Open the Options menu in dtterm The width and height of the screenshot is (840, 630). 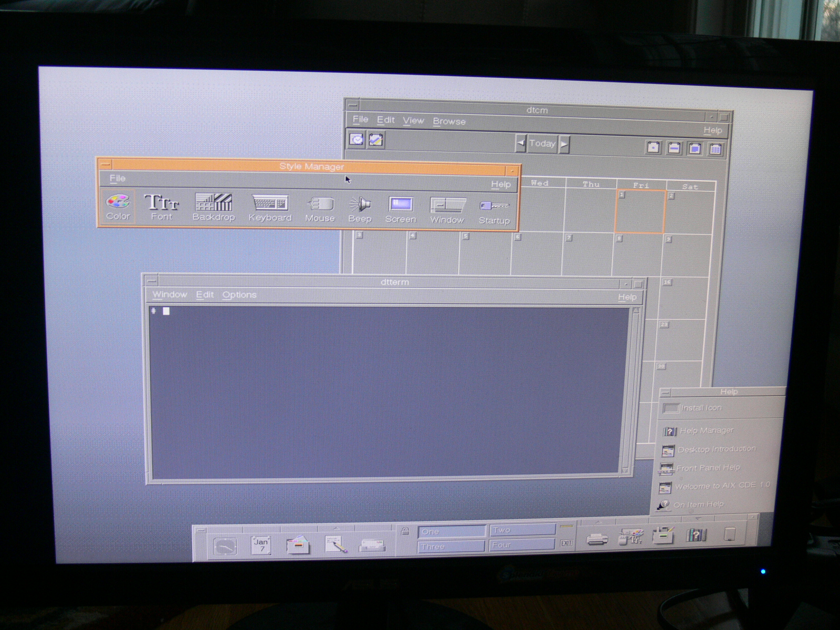(239, 295)
